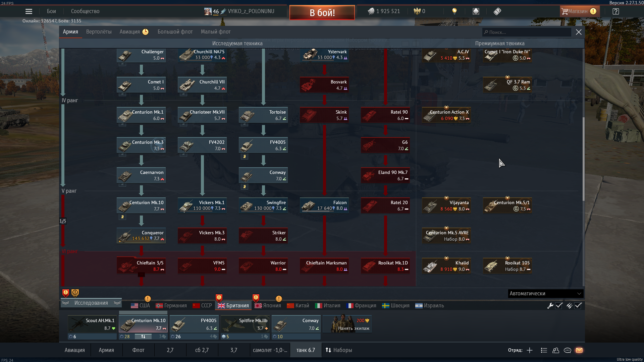Image resolution: width=644 pixels, height=362 pixels.
Task: Select the Япония nation tab
Action: point(268,306)
